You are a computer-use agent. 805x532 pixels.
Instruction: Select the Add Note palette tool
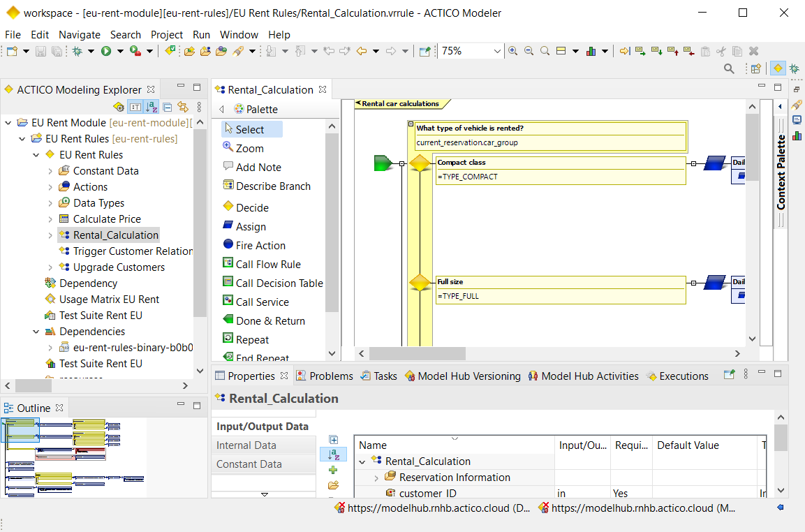pyautogui.click(x=258, y=167)
